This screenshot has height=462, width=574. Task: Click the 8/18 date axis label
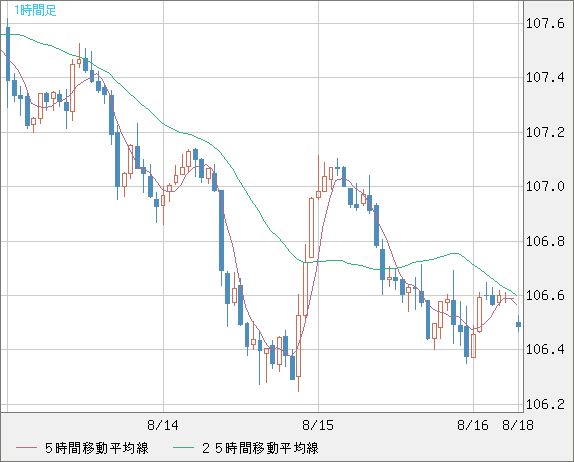coord(518,425)
